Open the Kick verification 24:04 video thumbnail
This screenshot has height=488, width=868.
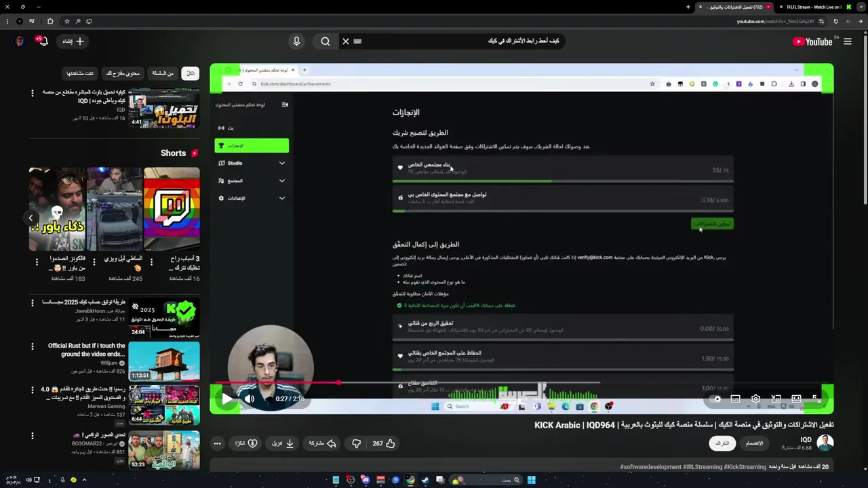pyautogui.click(x=164, y=317)
